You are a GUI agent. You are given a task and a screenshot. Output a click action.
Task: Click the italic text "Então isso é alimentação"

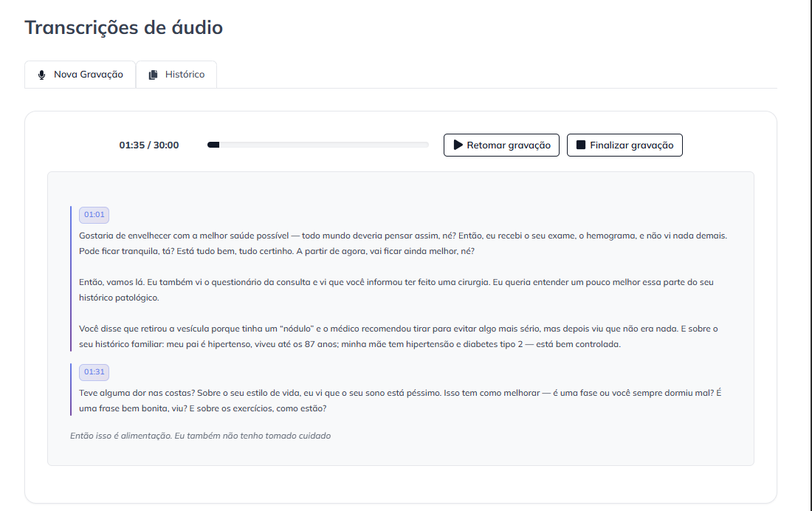[x=200, y=436]
